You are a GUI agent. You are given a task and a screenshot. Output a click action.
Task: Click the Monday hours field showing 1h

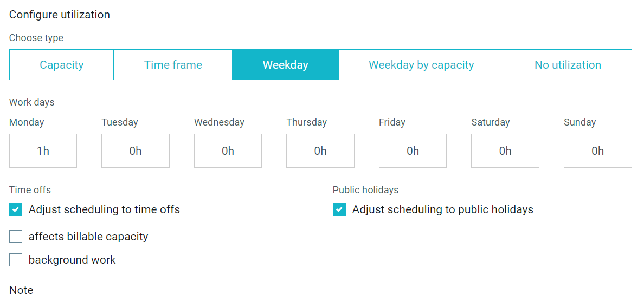tap(43, 150)
